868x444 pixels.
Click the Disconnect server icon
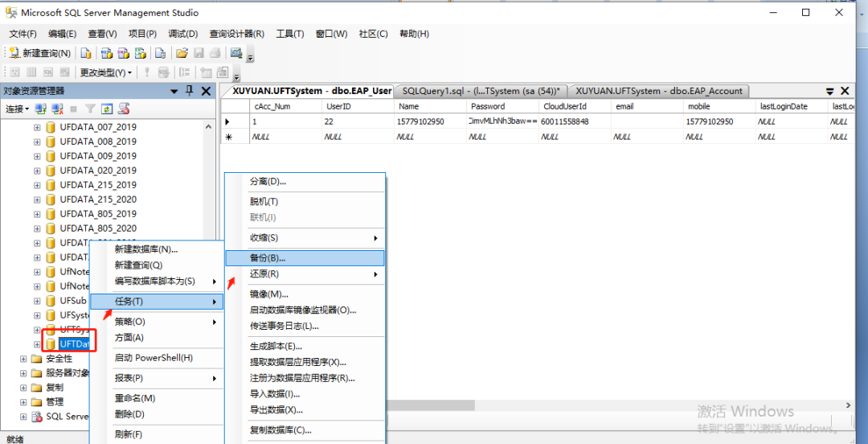pos(57,109)
